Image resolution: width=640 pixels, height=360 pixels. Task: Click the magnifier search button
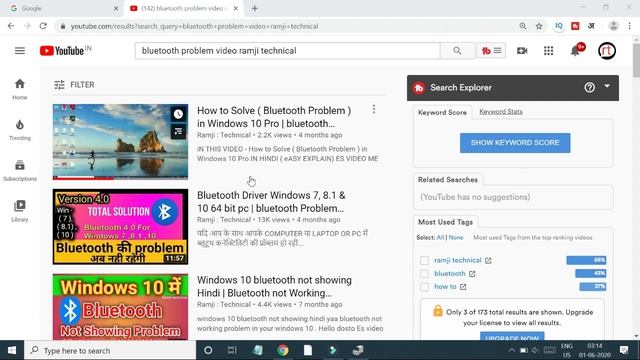pyautogui.click(x=457, y=51)
